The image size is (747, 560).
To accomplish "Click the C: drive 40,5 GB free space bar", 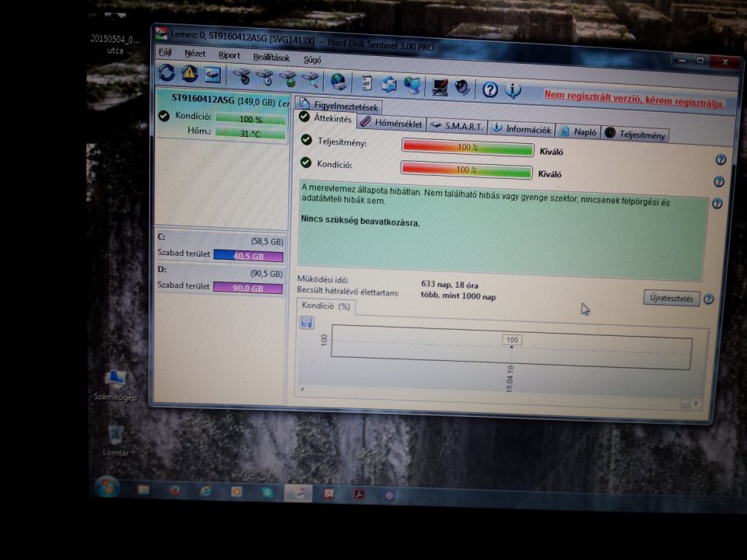I will click(248, 256).
